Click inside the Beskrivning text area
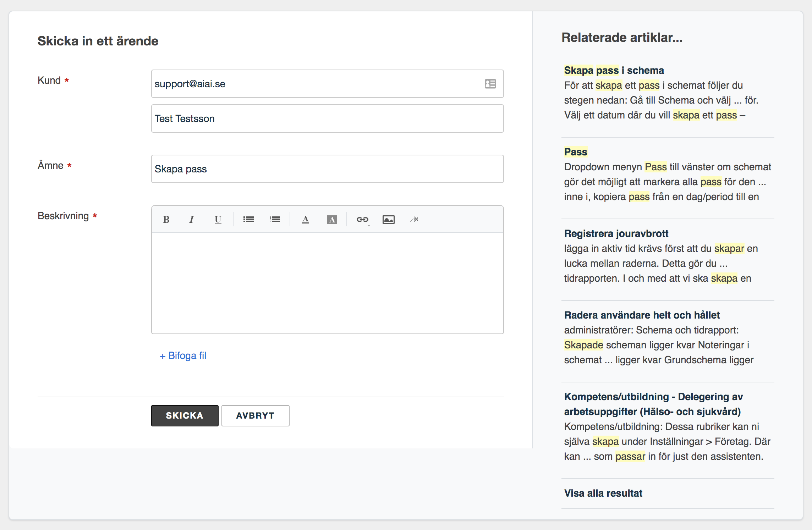Viewport: 812px width, 530px height. click(327, 283)
